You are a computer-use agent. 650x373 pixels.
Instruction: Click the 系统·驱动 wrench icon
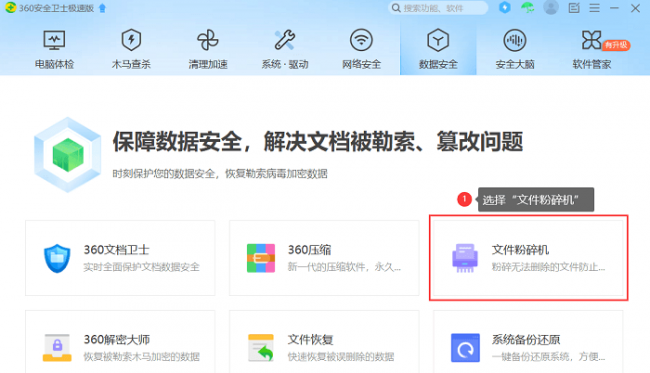pos(285,40)
